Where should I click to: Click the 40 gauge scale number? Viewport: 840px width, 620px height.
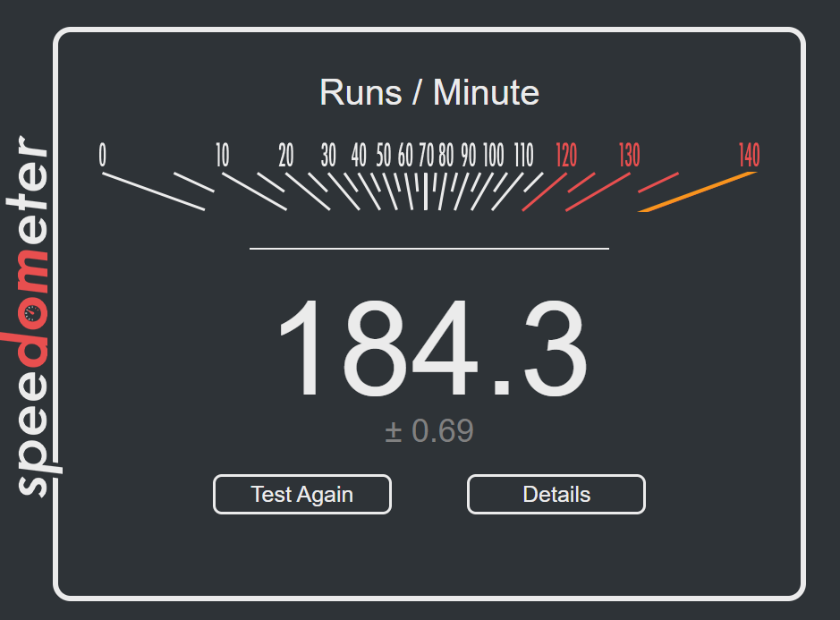tap(359, 156)
